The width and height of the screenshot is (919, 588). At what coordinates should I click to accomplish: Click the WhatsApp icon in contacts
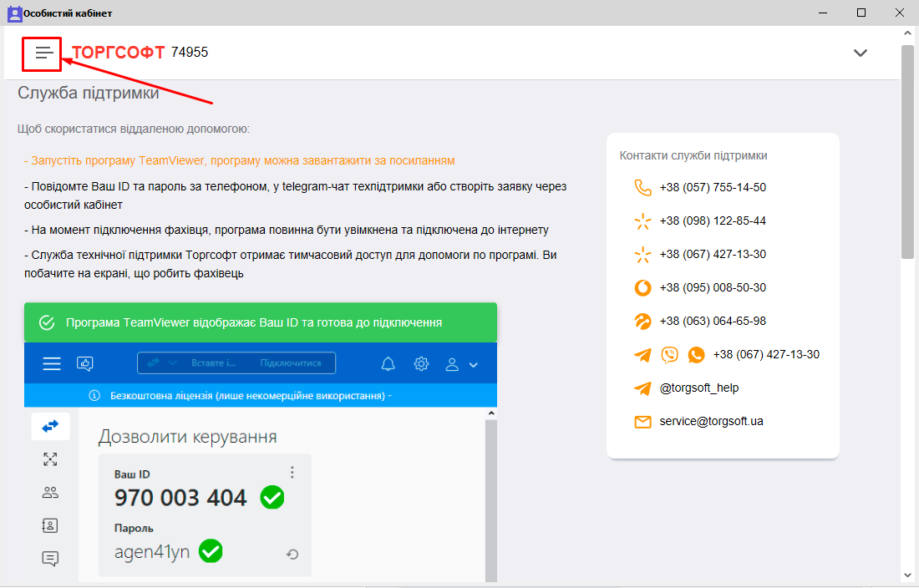696,355
